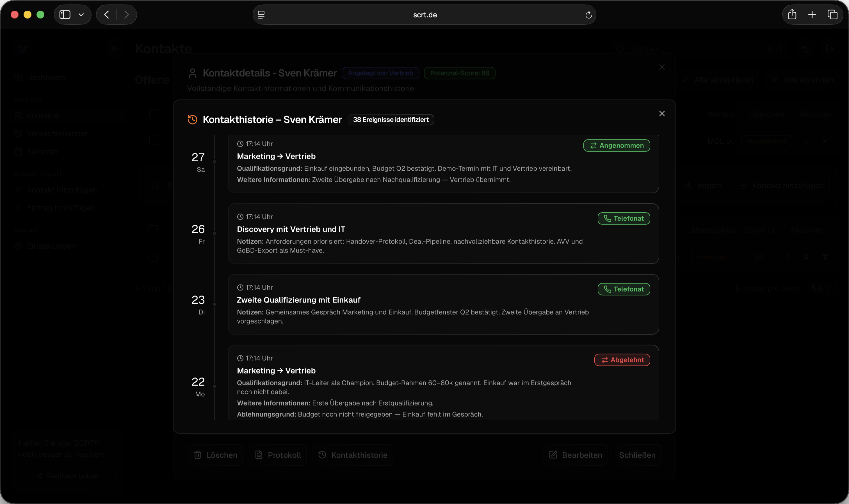849x504 pixels.
Task: Click the undo icon in header
Action: (805, 49)
